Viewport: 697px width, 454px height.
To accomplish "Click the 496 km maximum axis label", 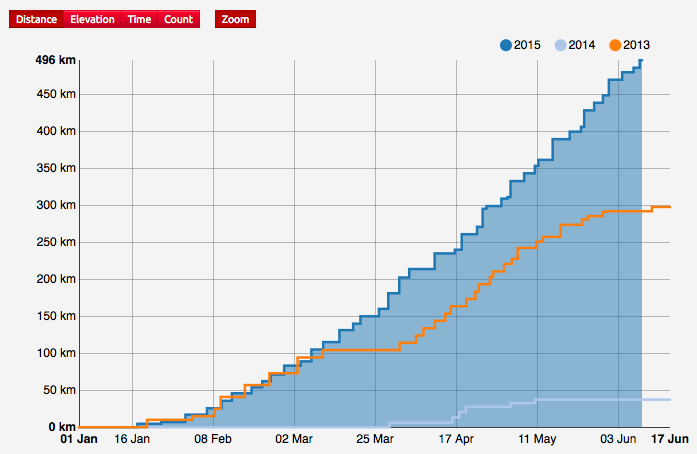I will click(54, 60).
